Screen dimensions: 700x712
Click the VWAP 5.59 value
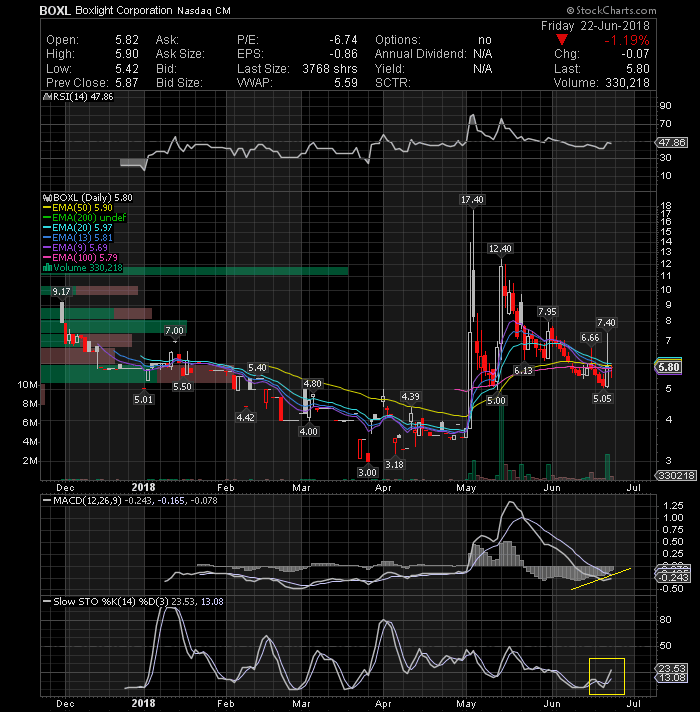point(346,83)
